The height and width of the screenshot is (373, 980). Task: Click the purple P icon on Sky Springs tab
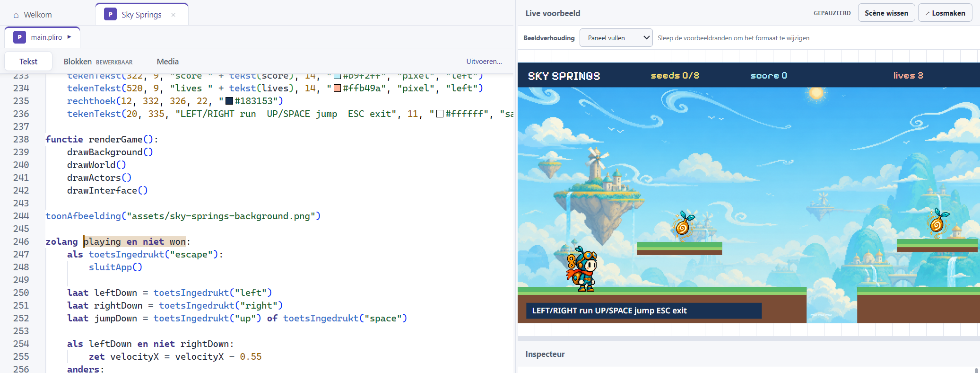(110, 14)
